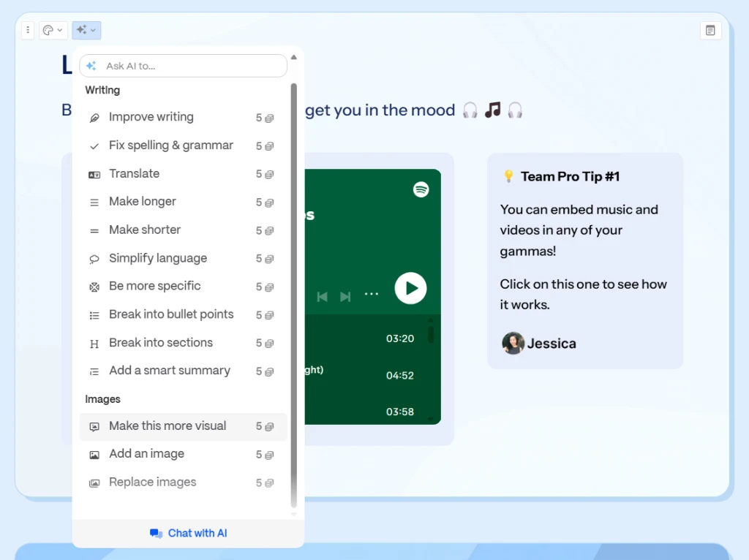The height and width of the screenshot is (560, 749).
Task: Open Chat with AI
Action: click(189, 533)
